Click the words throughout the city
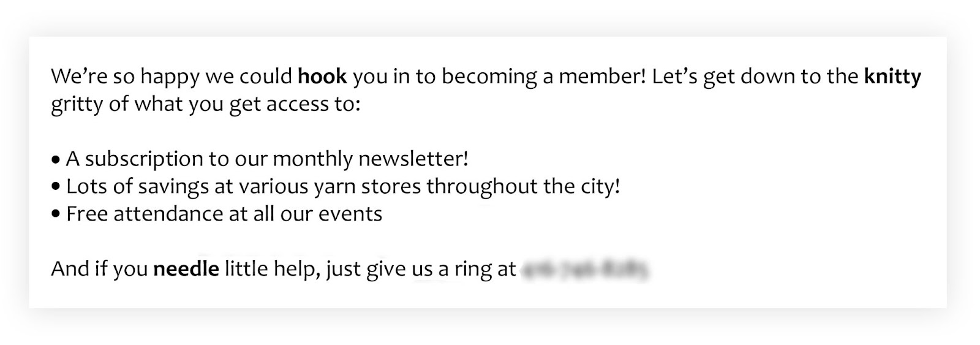The height and width of the screenshot is (345, 980). coord(523,186)
